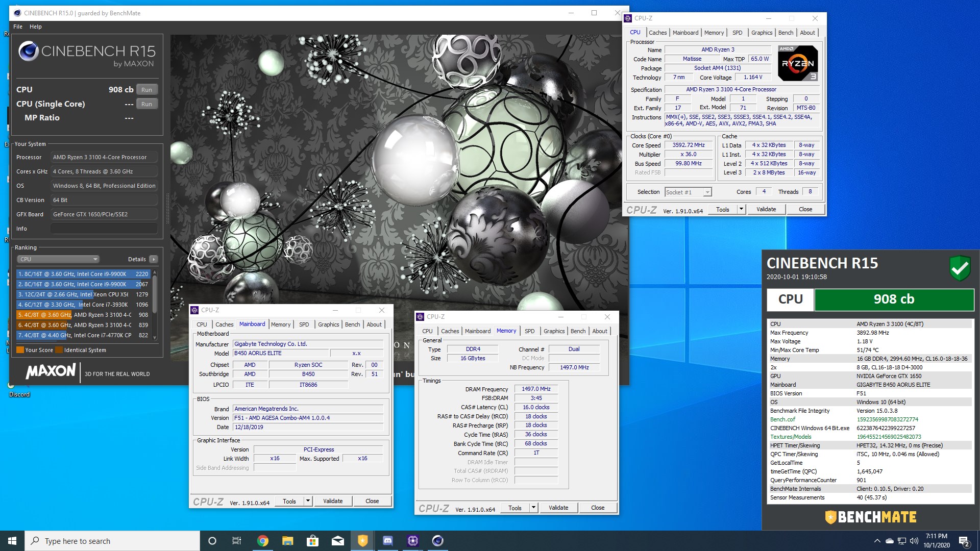This screenshot has height=551, width=980.
Task: Click Tools button in Memory CPU-Z window
Action: [514, 508]
